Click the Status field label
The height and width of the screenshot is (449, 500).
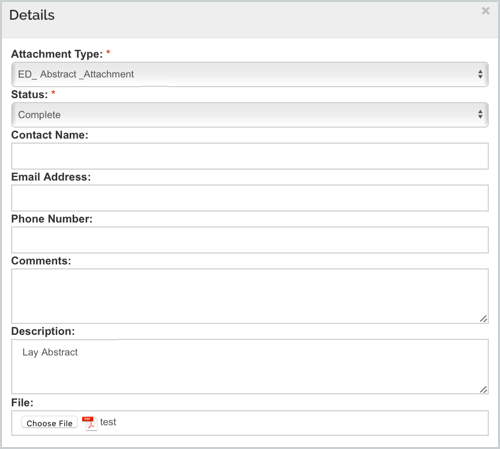point(30,95)
